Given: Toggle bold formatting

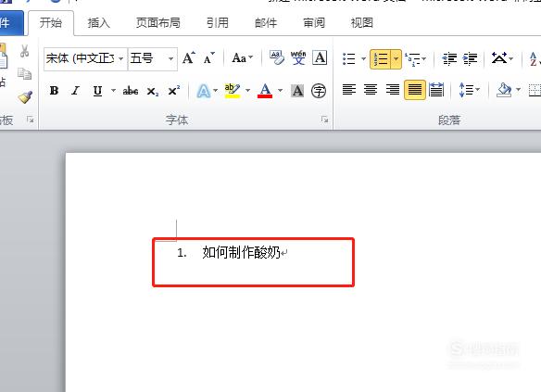Looking at the screenshot, I should click(54, 91).
